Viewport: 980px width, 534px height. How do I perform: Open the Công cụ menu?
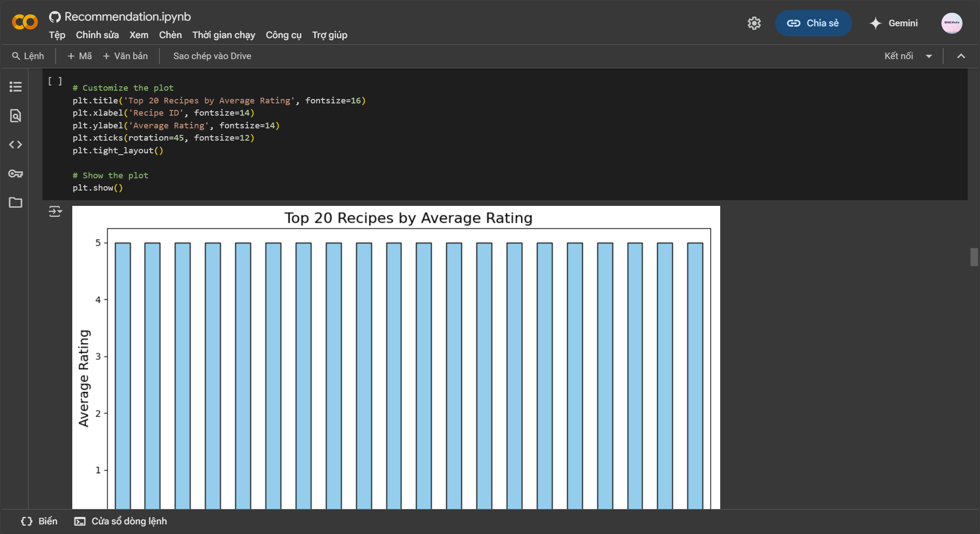tap(283, 35)
